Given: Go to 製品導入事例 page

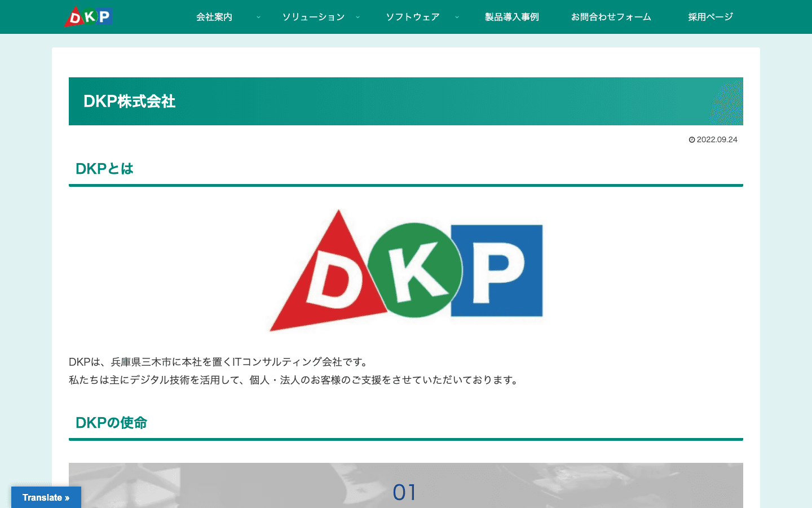Looking at the screenshot, I should 512,17.
